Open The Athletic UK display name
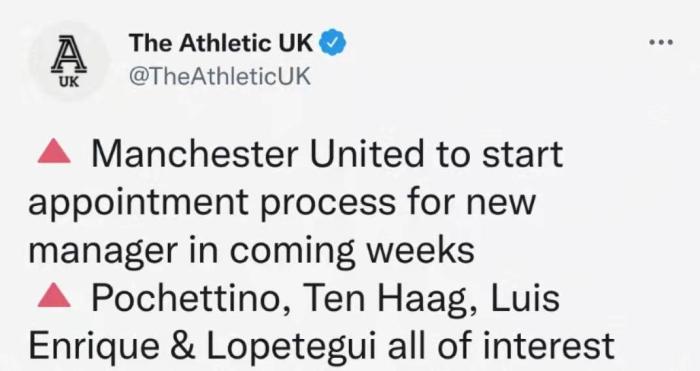 [x=221, y=43]
